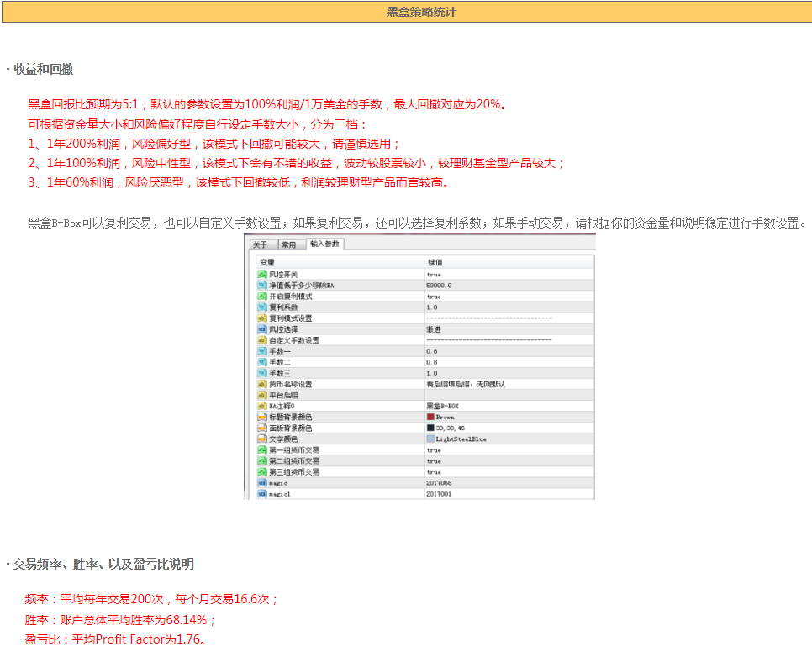Pick the Brown color swatch
This screenshot has height=657, width=812.
(430, 417)
